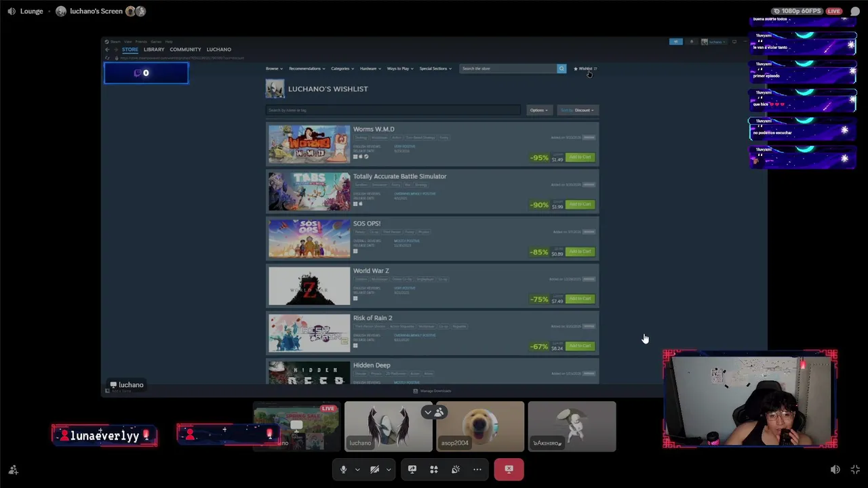
Task: Add World War Z to cart
Action: (x=580, y=299)
